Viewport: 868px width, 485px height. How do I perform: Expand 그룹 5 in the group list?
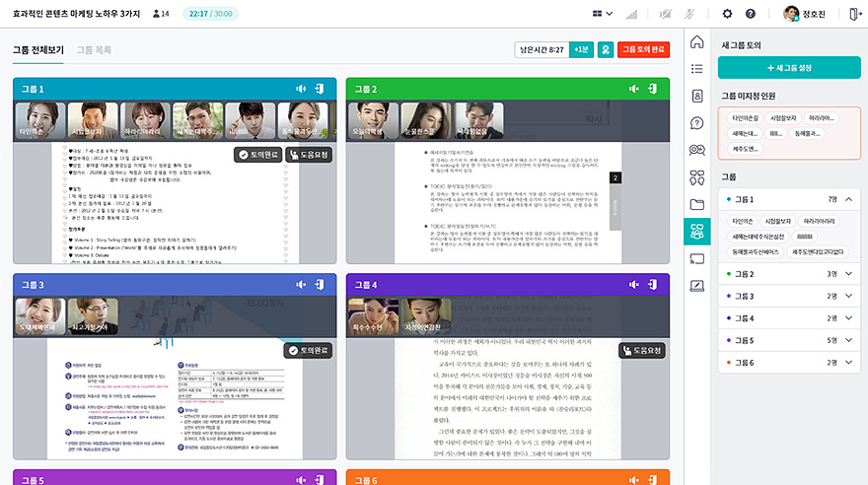[x=848, y=340]
